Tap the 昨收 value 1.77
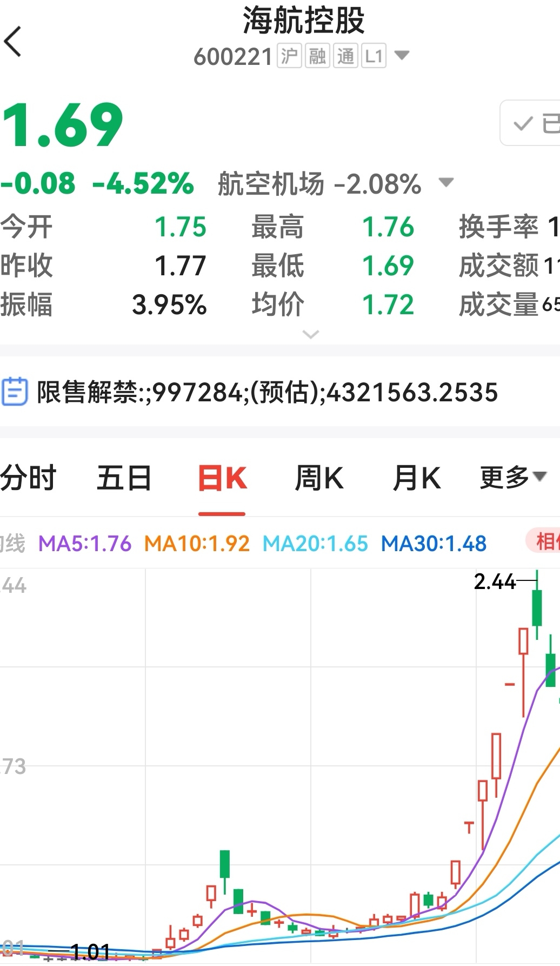This screenshot has width=560, height=966. pyautogui.click(x=181, y=266)
